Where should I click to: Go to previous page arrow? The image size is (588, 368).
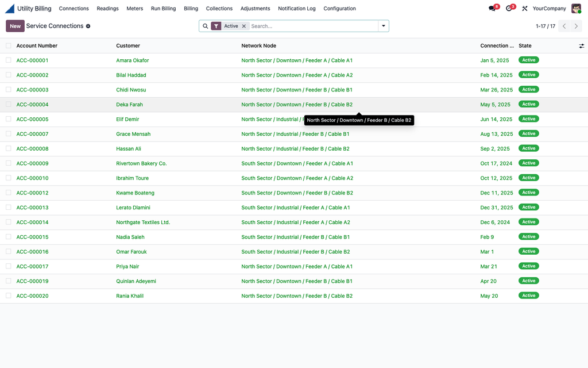[x=564, y=26]
